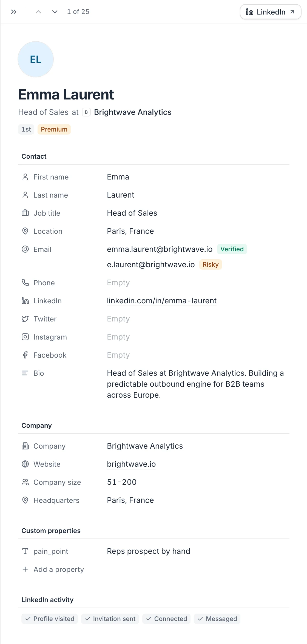Click the Last name person icon

(x=25, y=195)
